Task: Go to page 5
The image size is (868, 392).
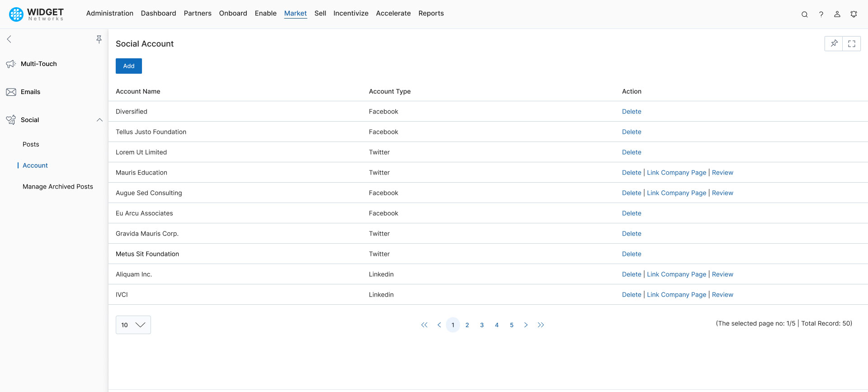Action: pyautogui.click(x=512, y=325)
